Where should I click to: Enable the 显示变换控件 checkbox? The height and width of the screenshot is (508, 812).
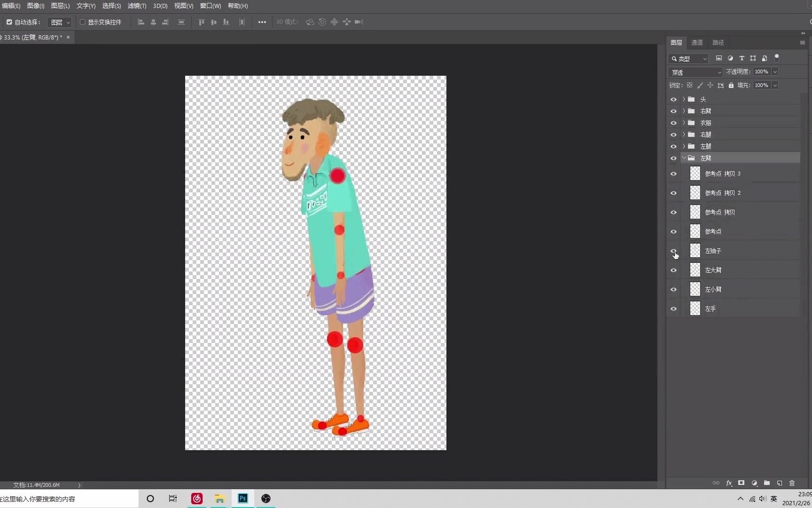[x=83, y=22]
